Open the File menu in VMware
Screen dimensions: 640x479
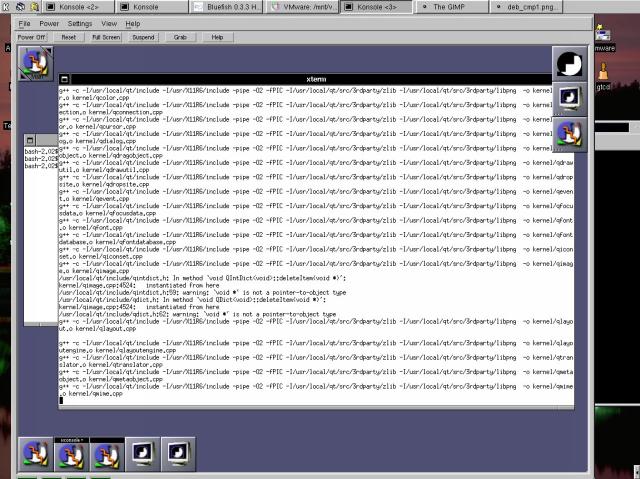tap(24, 24)
